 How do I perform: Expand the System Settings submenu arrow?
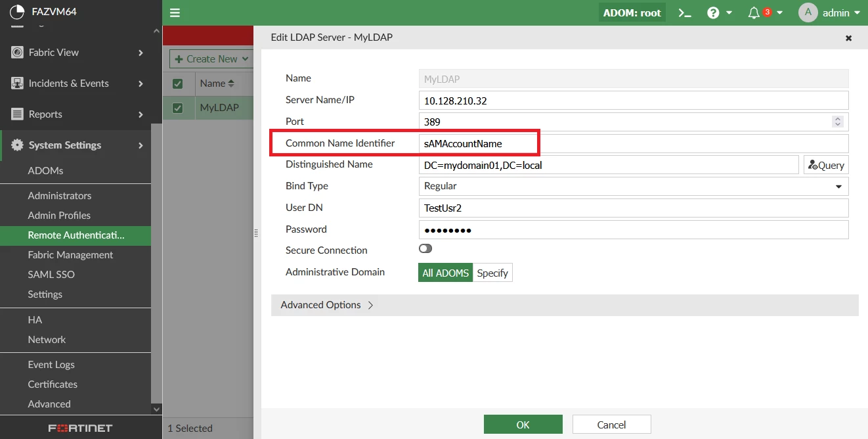(141, 145)
